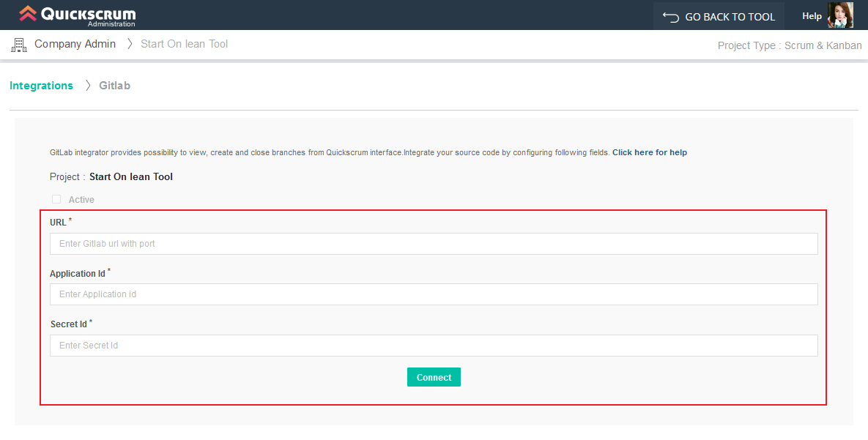868x440 pixels.
Task: Open the user avatar profile menu
Action: tap(840, 15)
